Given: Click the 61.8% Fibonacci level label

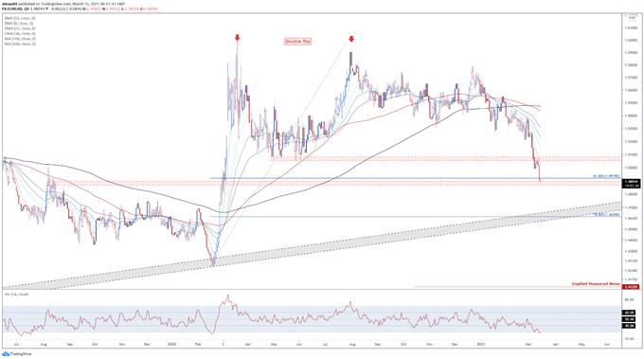Looking at the screenshot, I should tap(606, 176).
